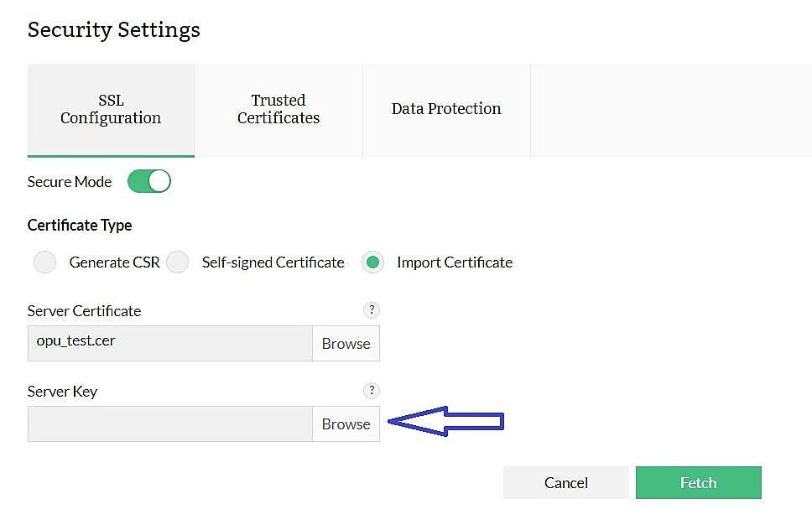
Task: Click the Secure Mode label
Action: click(x=70, y=182)
